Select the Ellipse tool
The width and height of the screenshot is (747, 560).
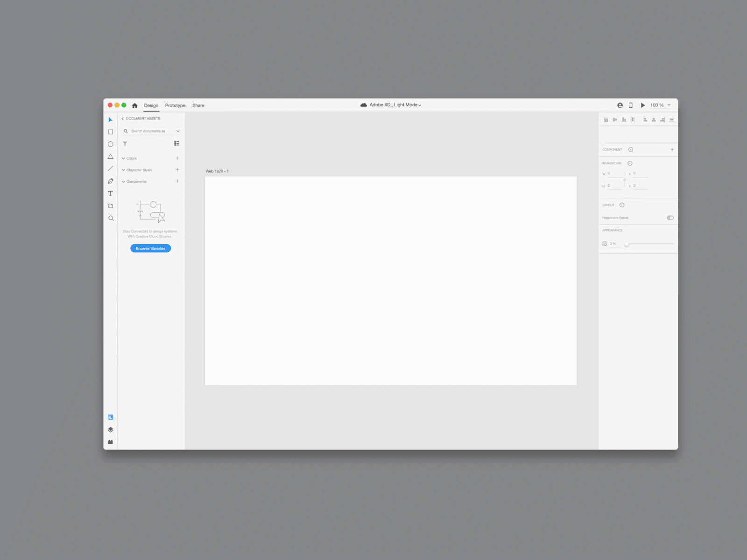pyautogui.click(x=111, y=144)
